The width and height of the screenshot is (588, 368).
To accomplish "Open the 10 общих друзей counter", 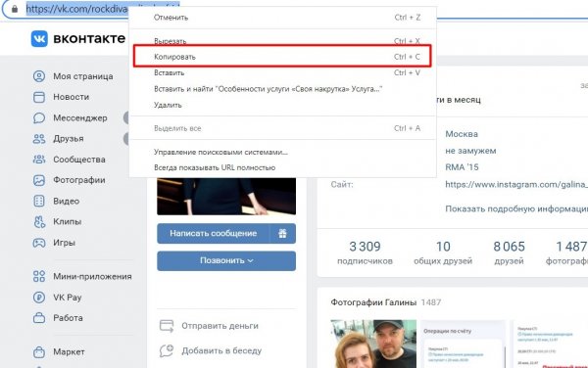I will point(443,253).
